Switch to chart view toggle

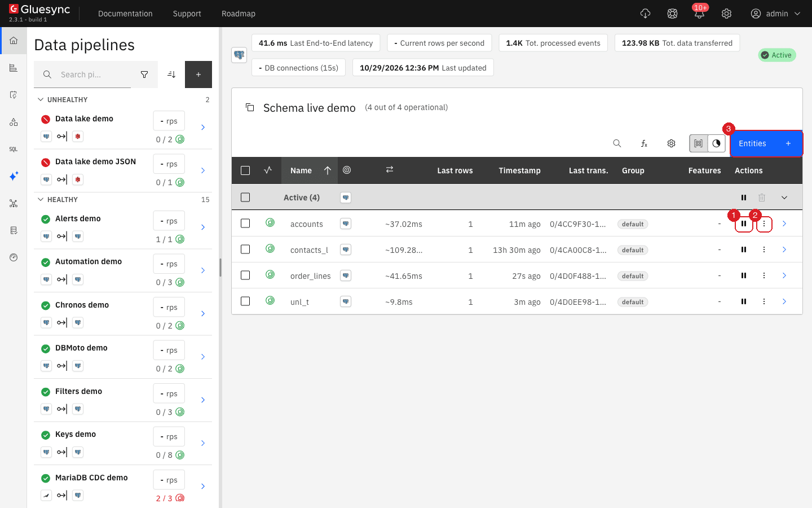[x=716, y=143]
